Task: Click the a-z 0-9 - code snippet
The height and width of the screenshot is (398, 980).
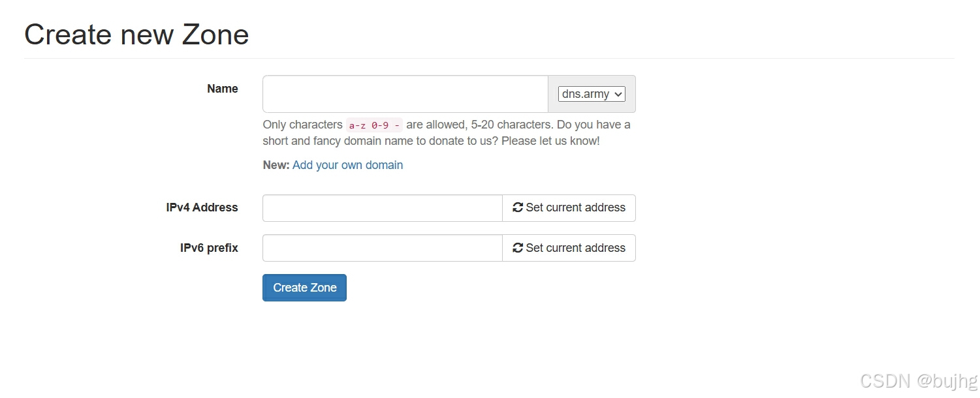Action: coord(374,125)
